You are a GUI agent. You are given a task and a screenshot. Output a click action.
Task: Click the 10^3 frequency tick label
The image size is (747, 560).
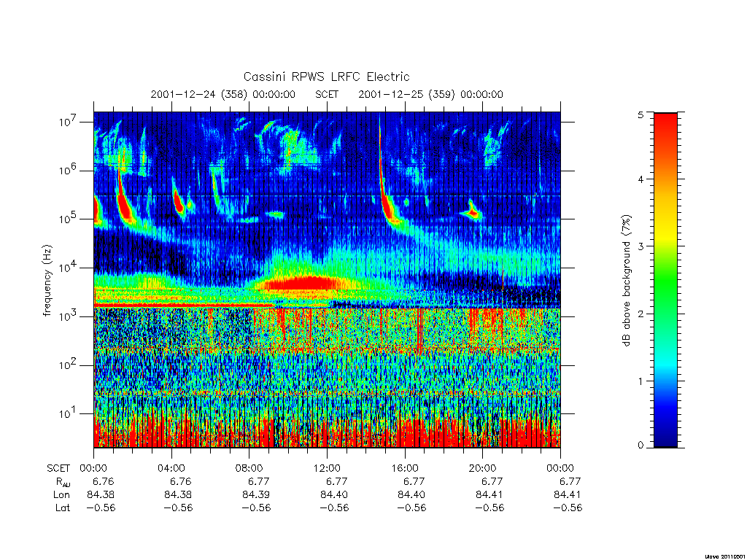(x=68, y=316)
